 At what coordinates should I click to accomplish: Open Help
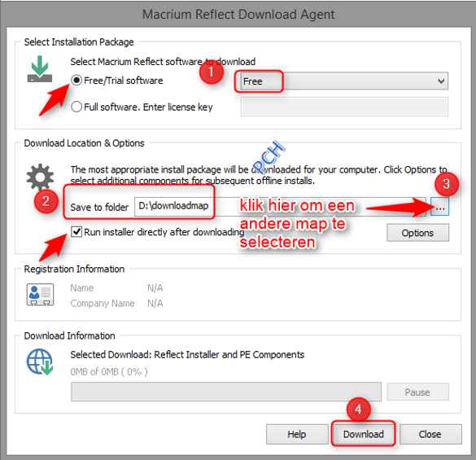(297, 434)
